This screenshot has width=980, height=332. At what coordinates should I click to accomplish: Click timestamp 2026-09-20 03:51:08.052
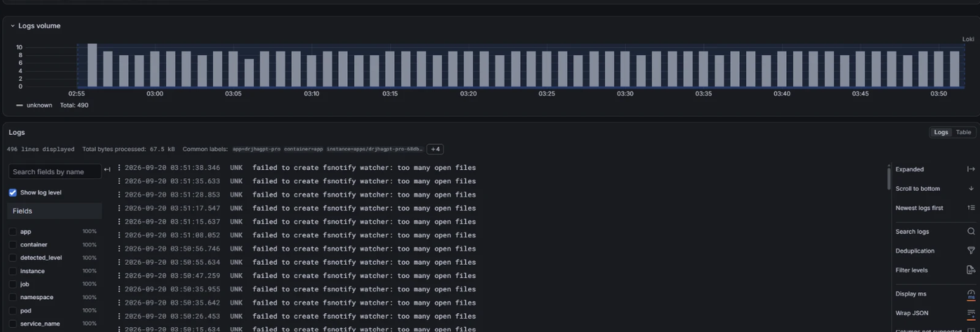pos(172,236)
